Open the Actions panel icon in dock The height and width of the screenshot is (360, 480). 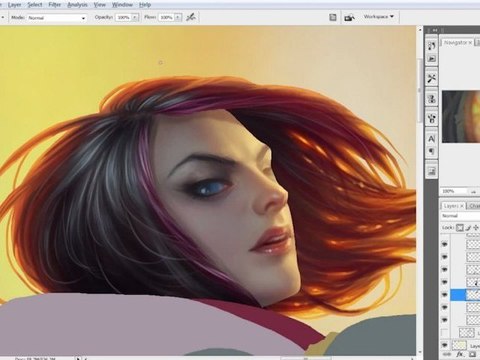pyautogui.click(x=432, y=59)
